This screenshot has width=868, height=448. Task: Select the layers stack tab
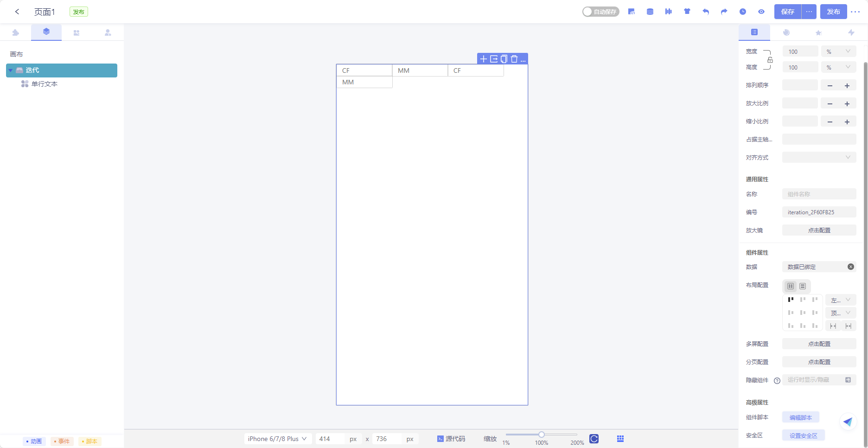click(x=46, y=32)
